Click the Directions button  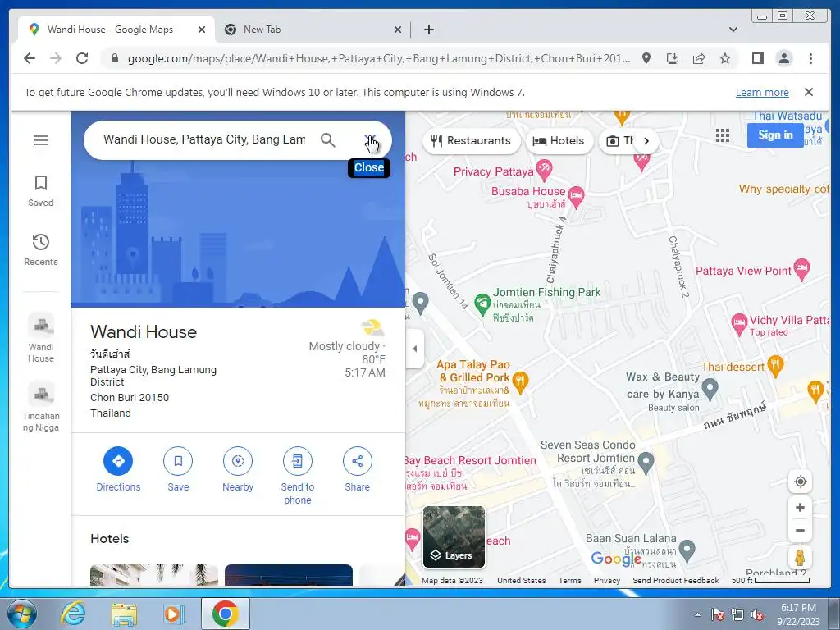click(x=118, y=470)
